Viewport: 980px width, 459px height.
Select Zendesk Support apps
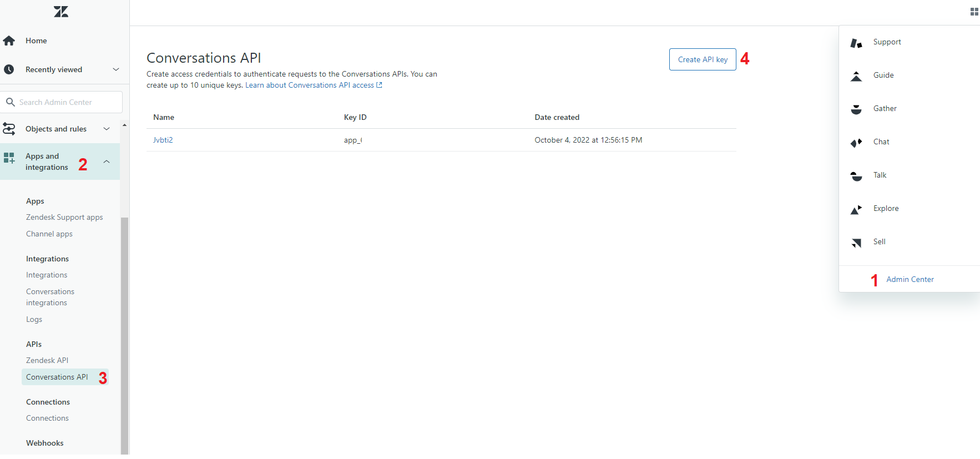point(64,217)
